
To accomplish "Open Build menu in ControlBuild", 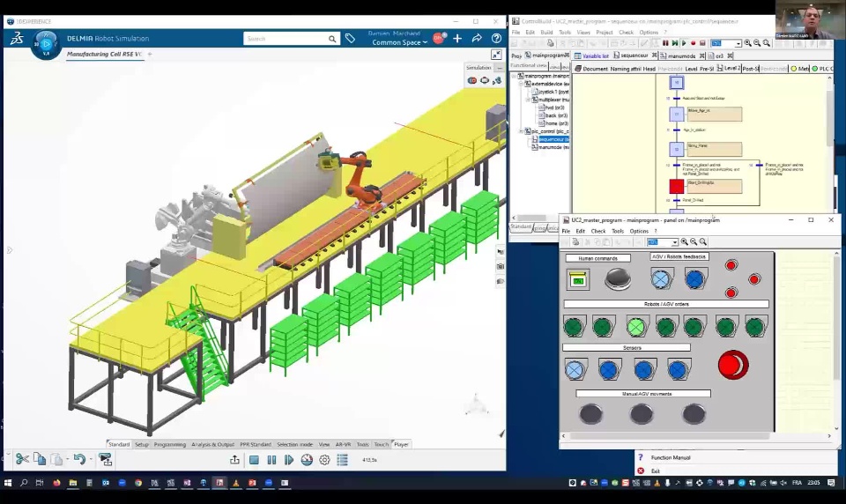I will (546, 33).
